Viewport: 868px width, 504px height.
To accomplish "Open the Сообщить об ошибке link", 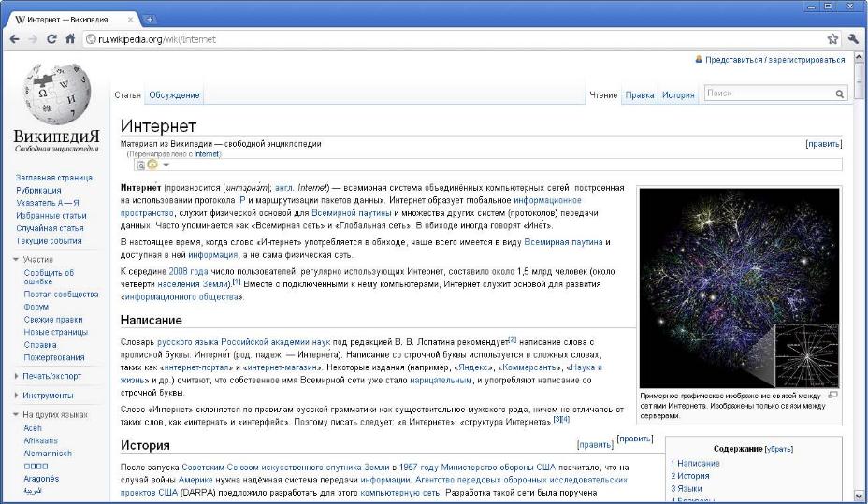I will tap(49, 277).
